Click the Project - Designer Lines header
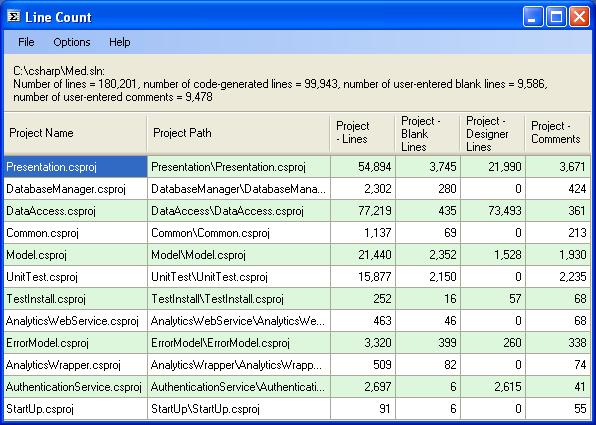 (x=492, y=133)
